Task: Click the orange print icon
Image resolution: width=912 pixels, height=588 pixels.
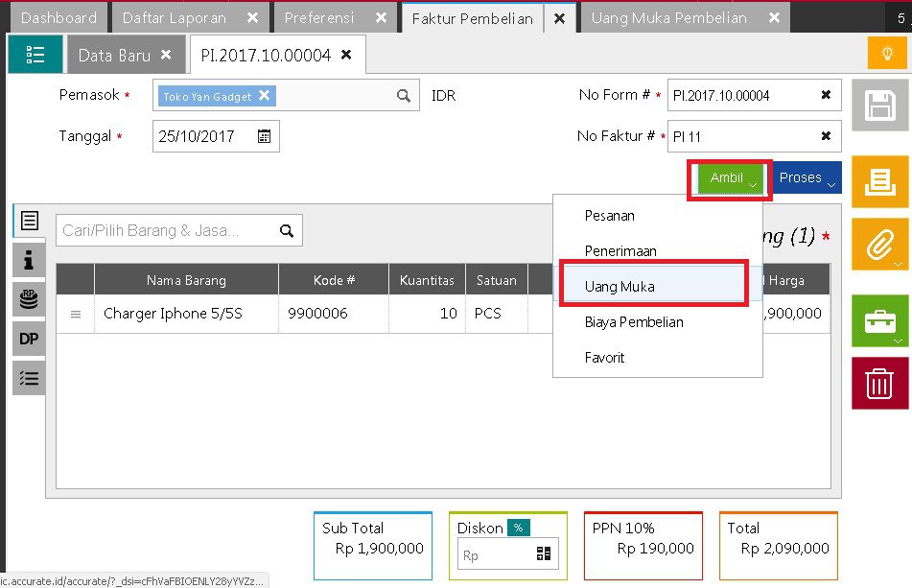Action: 879,180
